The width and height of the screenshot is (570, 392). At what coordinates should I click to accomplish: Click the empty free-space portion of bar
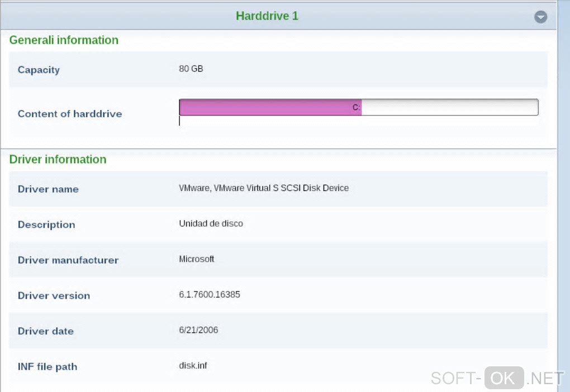450,107
